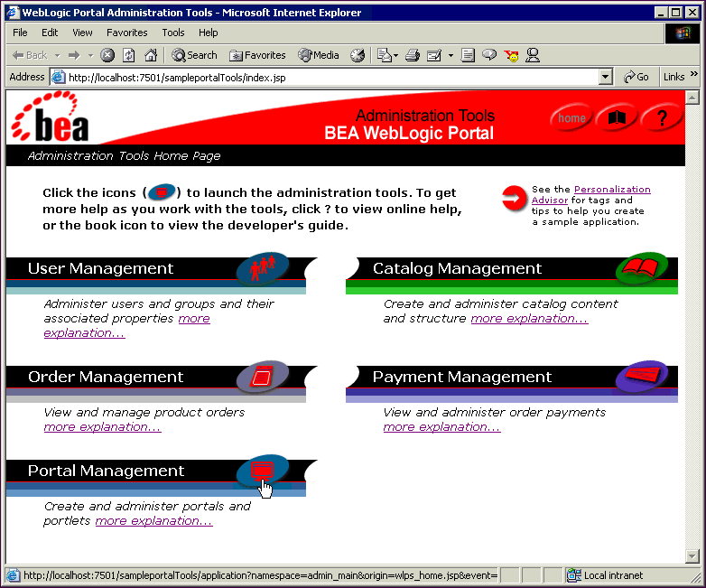Click the notepad-style toolbar icon

tap(468, 55)
